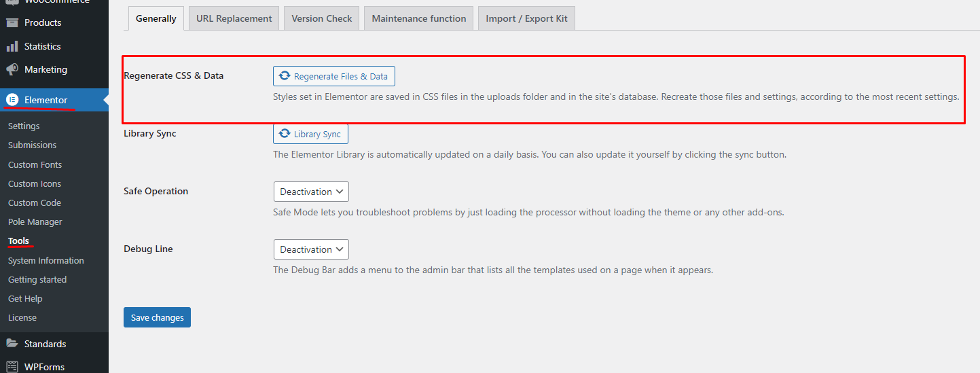The height and width of the screenshot is (373, 980).
Task: Click the Save changes button
Action: [x=157, y=317]
